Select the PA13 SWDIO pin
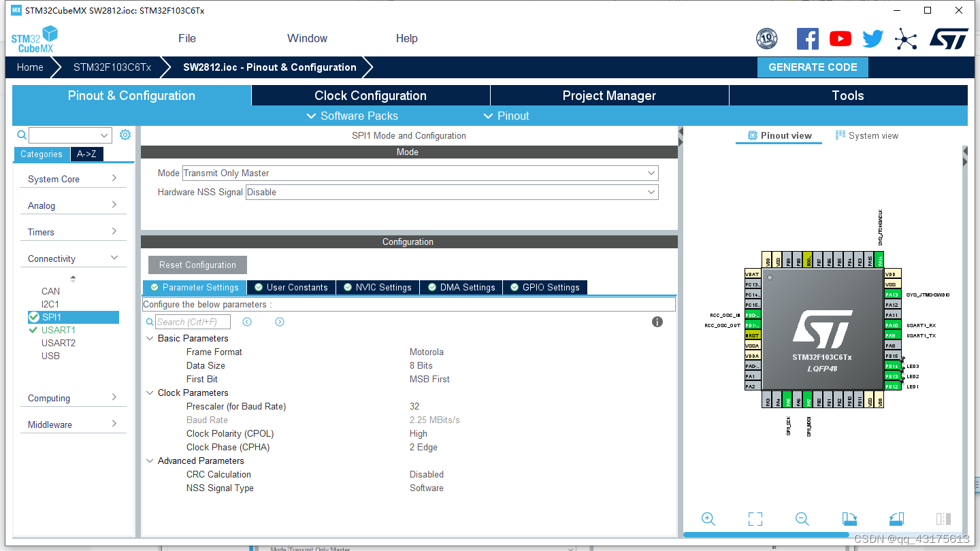Image resolution: width=980 pixels, height=551 pixels. coord(893,295)
